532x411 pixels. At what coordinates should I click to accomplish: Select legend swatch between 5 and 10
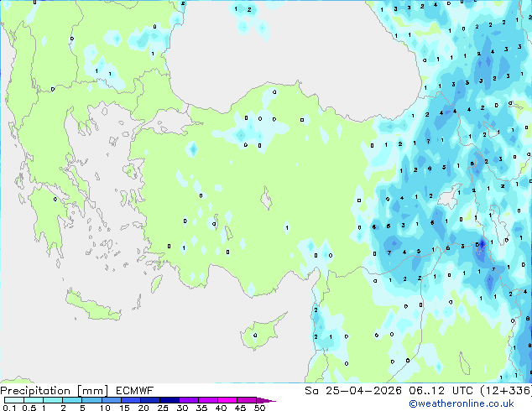pyautogui.click(x=91, y=400)
